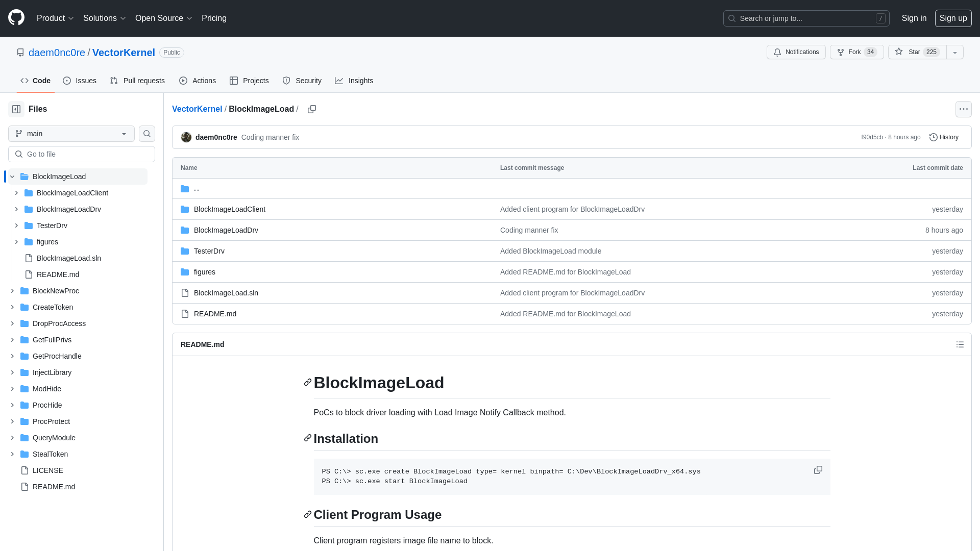Star the VectorKernel repository
This screenshot has width=980, height=551.
tap(917, 52)
